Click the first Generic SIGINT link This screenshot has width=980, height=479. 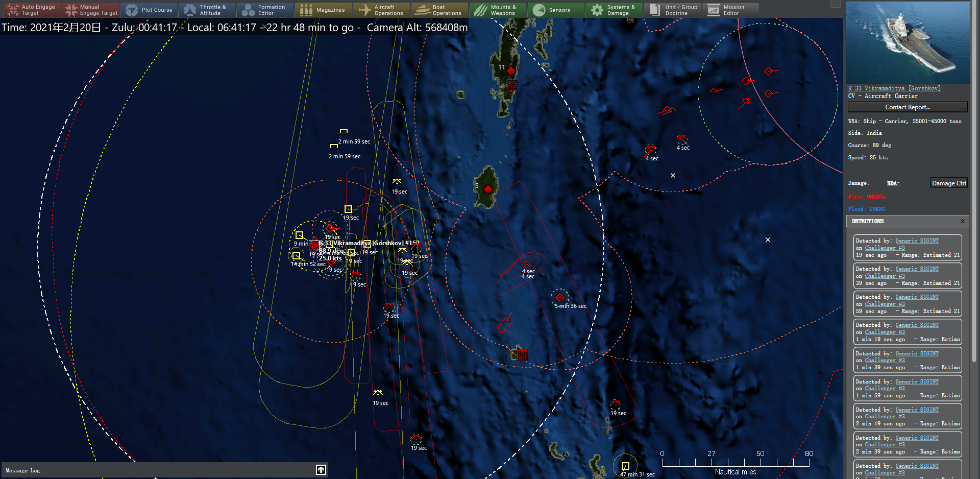[917, 241]
